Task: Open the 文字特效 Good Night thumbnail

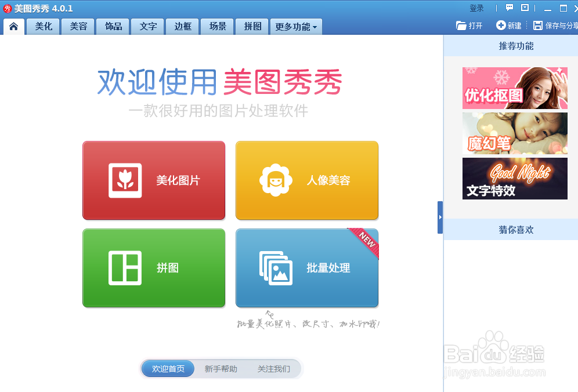Action: 515,179
